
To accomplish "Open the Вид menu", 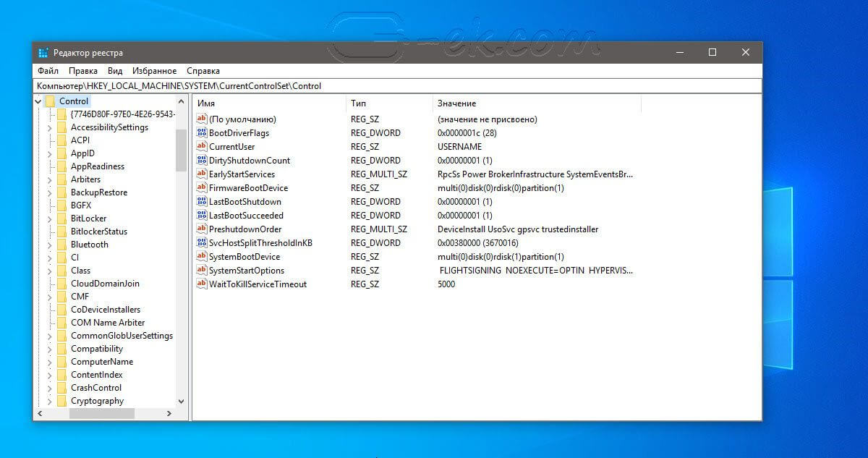I will point(115,71).
